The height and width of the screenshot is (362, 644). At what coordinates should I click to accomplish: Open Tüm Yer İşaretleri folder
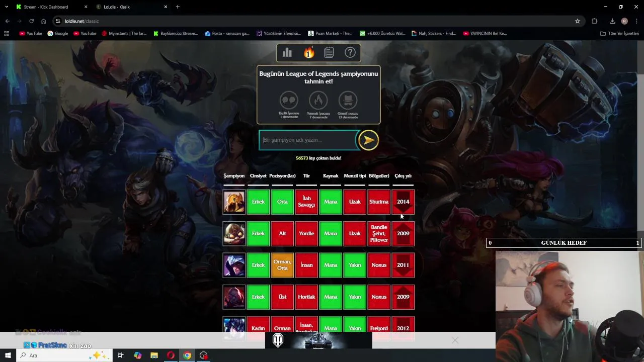point(619,34)
